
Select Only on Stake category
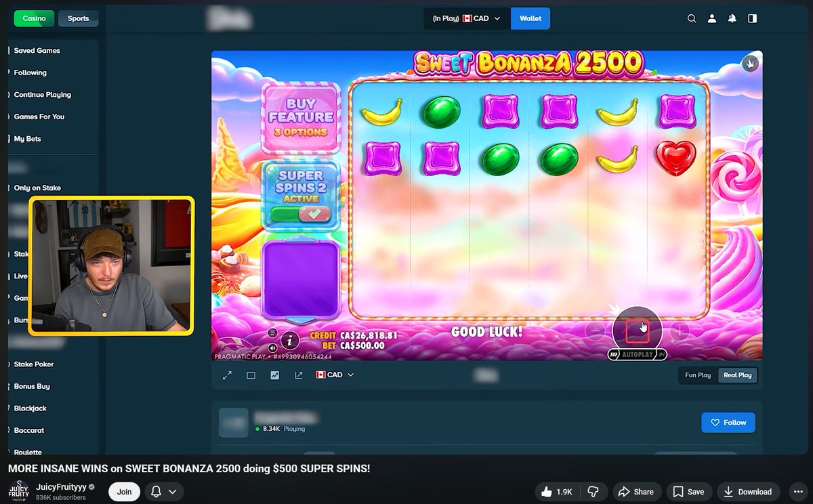coord(37,188)
